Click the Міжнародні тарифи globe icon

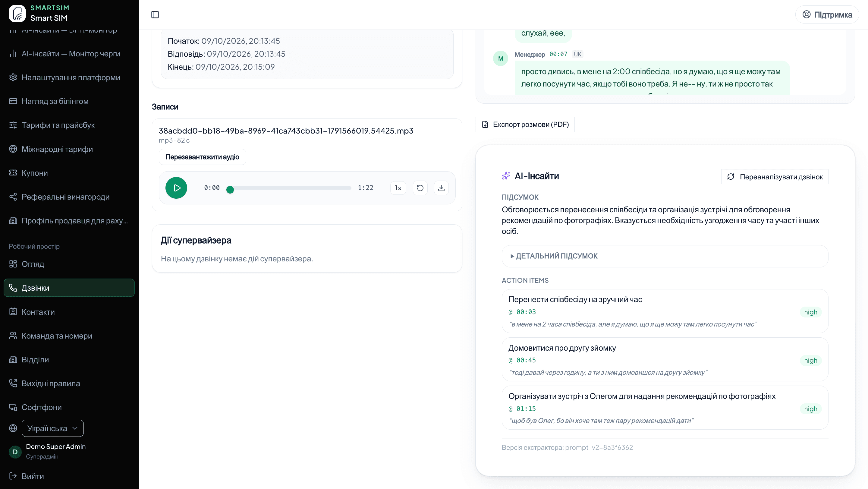pos(13,149)
